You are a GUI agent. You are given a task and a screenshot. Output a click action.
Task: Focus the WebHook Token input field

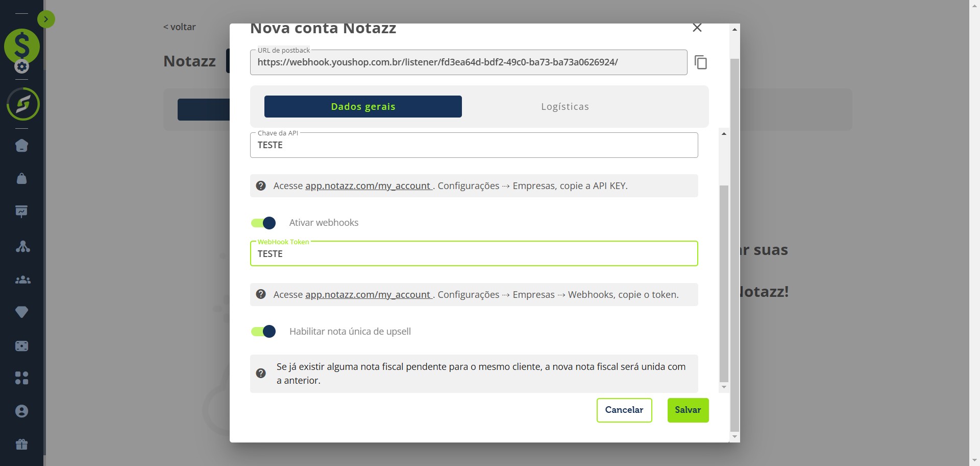point(474,253)
